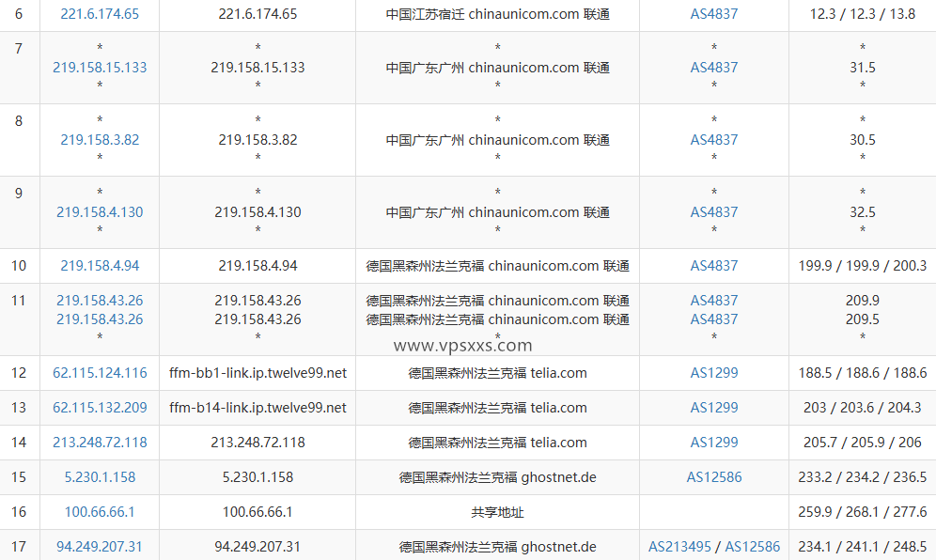
Task: Open IP link 219.158.4.130
Action: click(x=100, y=212)
